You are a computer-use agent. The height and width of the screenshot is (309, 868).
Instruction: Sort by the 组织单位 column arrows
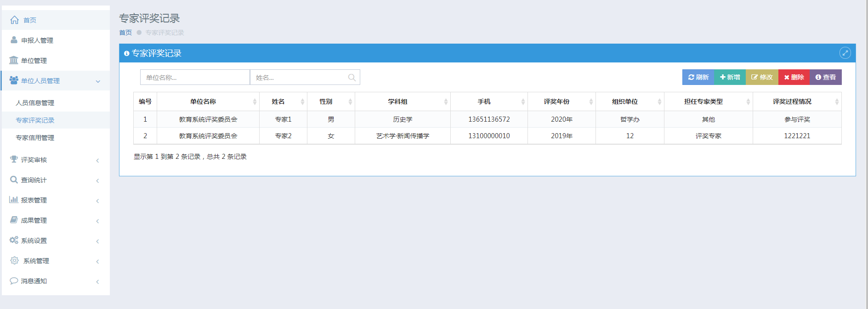pyautogui.click(x=659, y=101)
